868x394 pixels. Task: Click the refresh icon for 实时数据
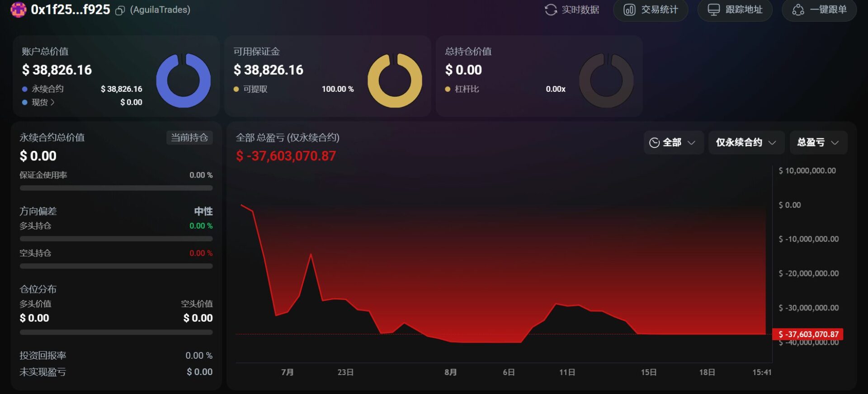(551, 10)
